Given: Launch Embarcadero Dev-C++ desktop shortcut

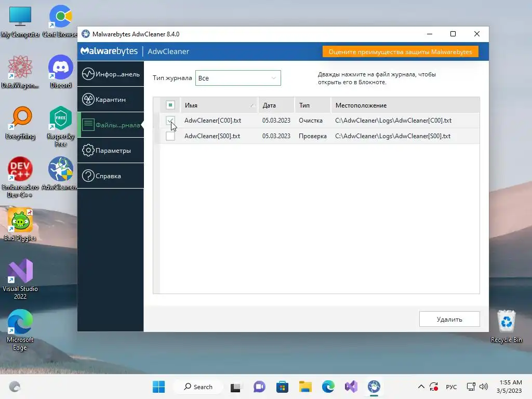Looking at the screenshot, I should 20,178.
